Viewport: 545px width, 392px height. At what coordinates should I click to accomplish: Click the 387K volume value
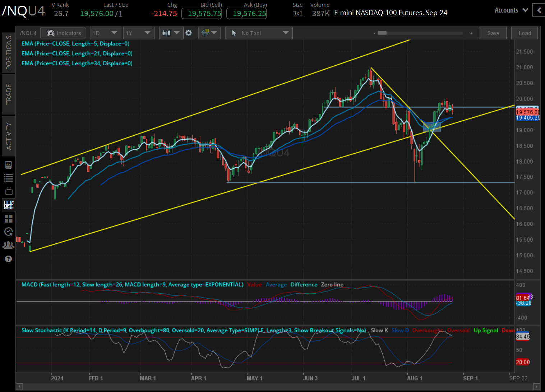(x=321, y=14)
